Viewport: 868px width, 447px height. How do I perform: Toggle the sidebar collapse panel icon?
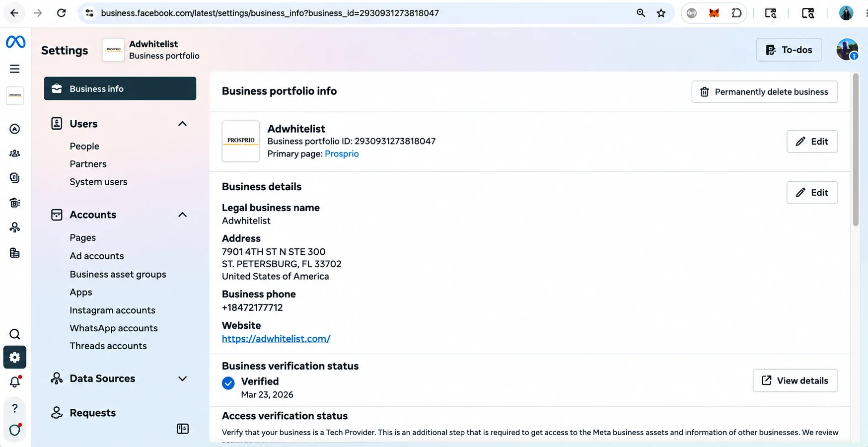pos(183,429)
